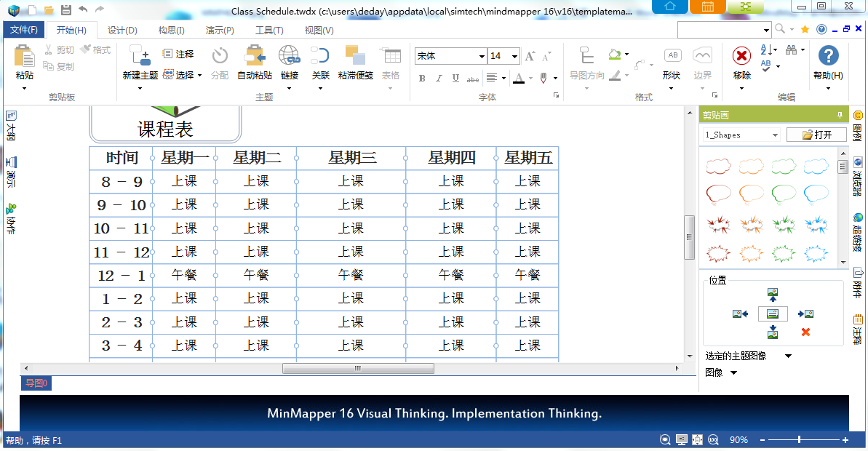Screen dimensions: 868x451
Task: Select the 导图0 map tab
Action: point(36,383)
